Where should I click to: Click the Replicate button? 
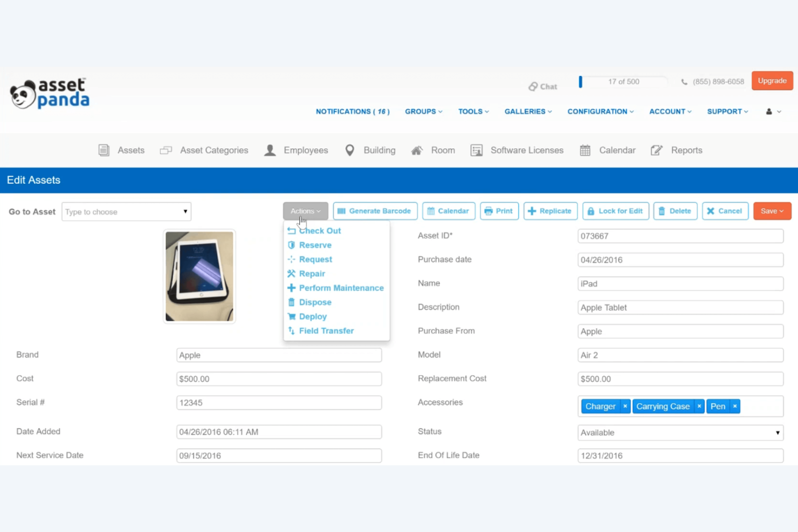point(551,211)
